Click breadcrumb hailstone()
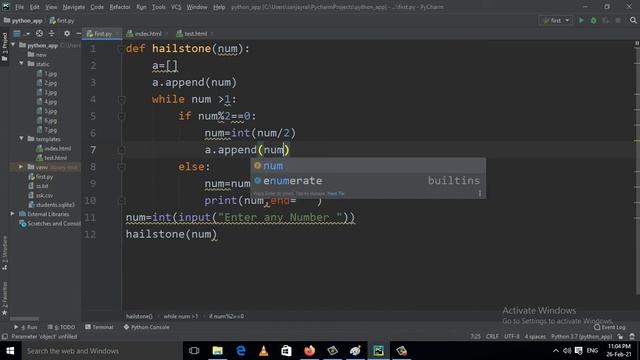 point(139,316)
